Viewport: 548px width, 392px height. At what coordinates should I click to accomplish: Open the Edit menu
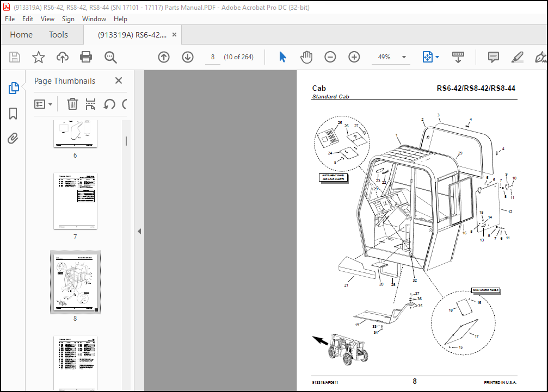tap(28, 19)
